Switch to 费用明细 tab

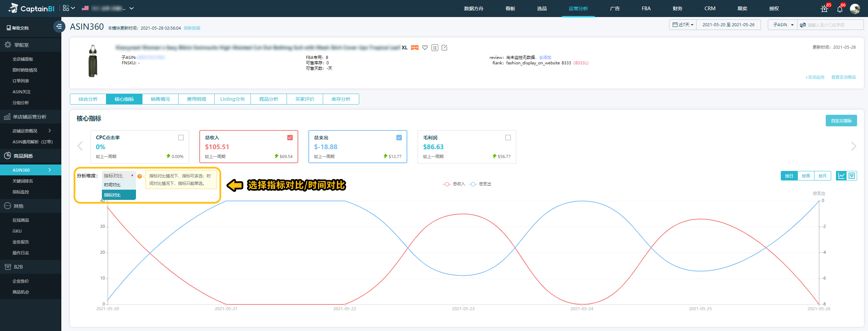[x=196, y=99]
